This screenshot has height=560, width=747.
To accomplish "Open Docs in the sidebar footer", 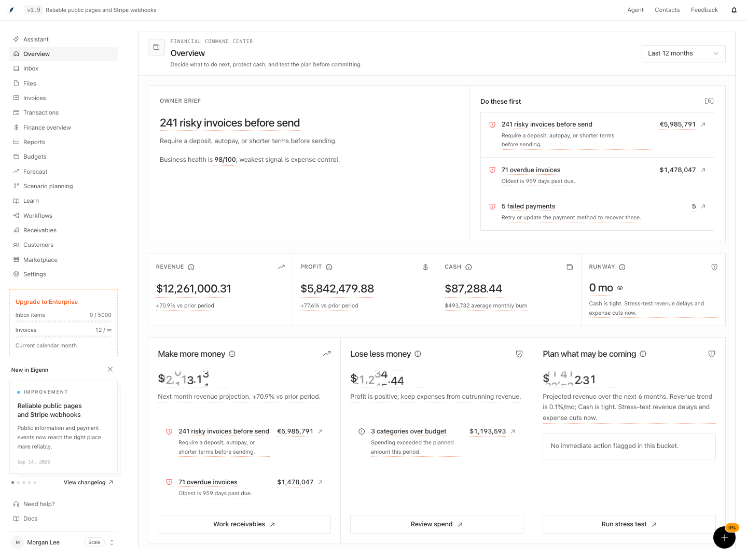I will 63,519.
